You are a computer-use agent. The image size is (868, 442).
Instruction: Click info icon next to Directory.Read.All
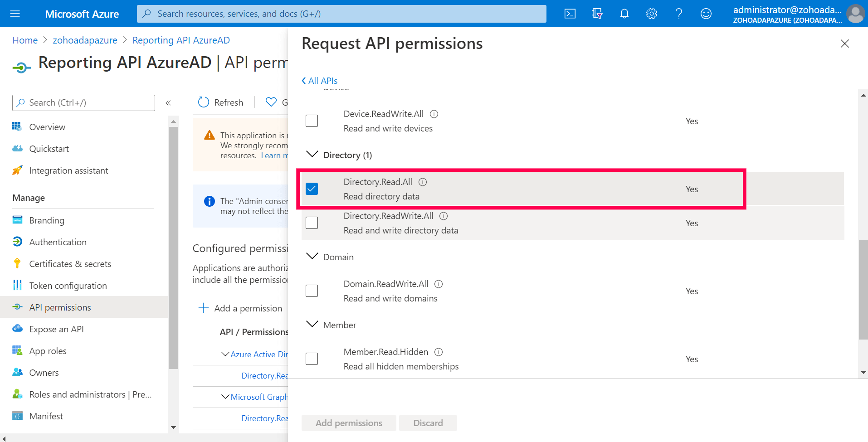(x=423, y=182)
